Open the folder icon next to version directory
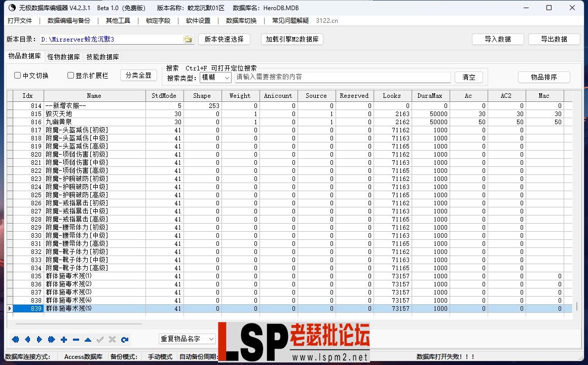The image size is (588, 365). point(188,39)
